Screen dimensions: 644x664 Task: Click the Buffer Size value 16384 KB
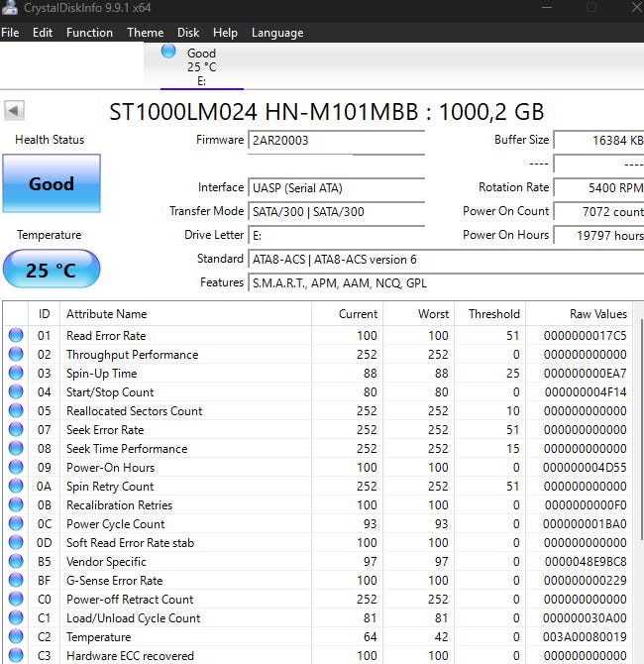598,140
